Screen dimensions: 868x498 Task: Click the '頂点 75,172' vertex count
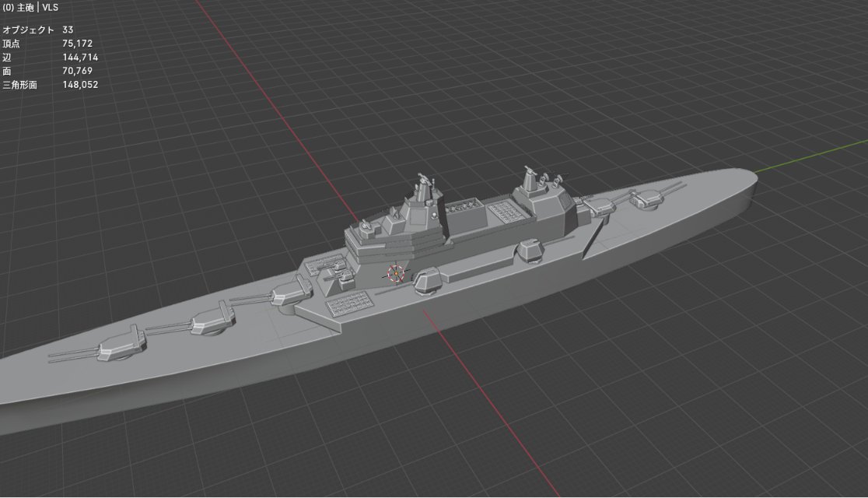(47, 44)
